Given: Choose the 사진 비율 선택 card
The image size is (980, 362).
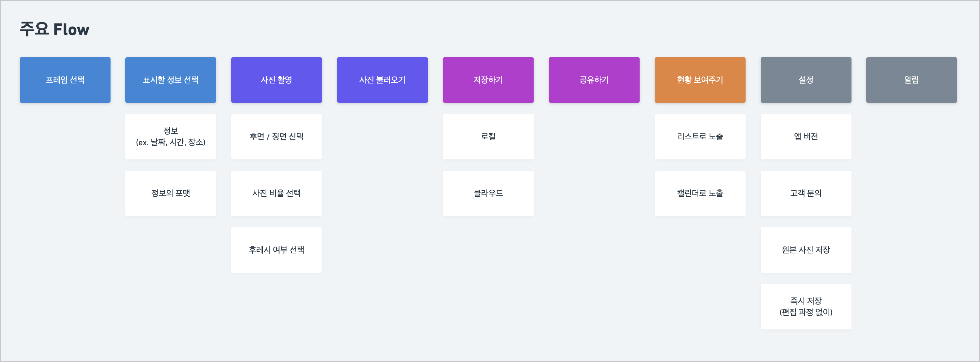Looking at the screenshot, I should 277,193.
